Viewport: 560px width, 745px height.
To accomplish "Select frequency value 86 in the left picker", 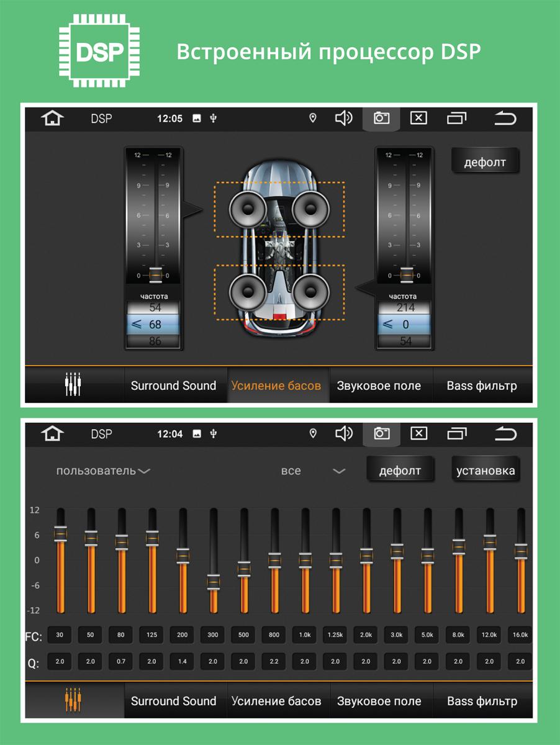I will click(154, 341).
